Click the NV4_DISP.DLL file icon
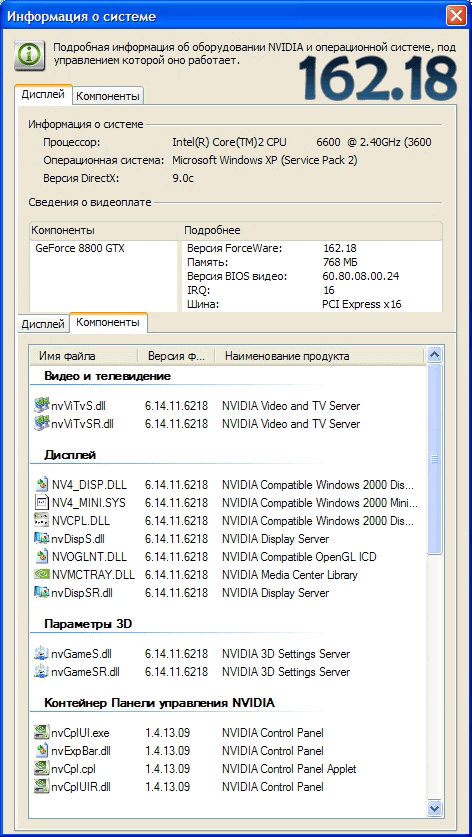 pos(41,485)
